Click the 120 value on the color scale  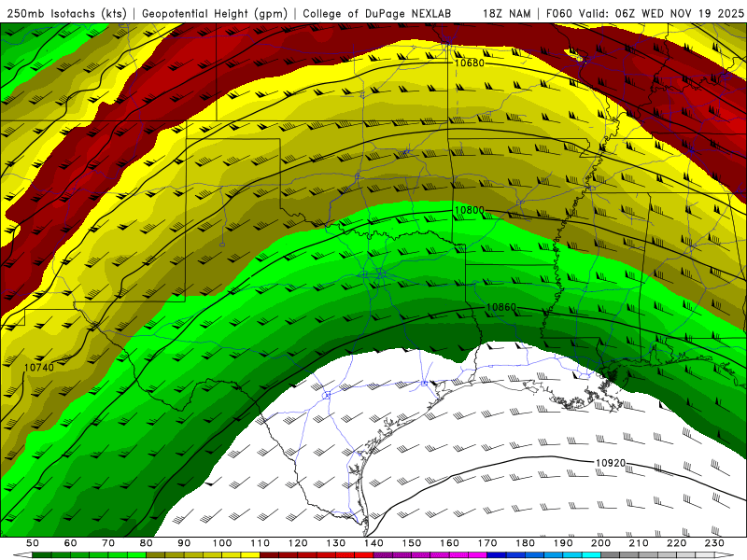click(x=298, y=543)
